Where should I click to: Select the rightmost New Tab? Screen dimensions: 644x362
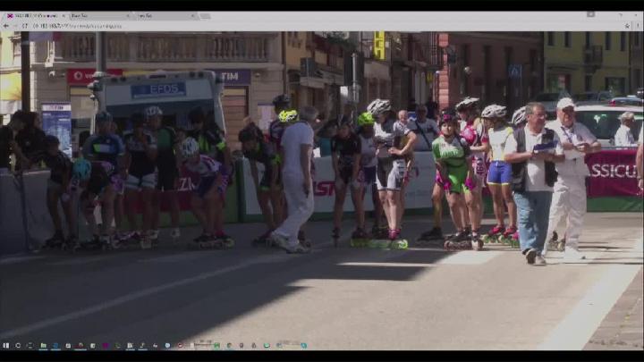click(161, 15)
